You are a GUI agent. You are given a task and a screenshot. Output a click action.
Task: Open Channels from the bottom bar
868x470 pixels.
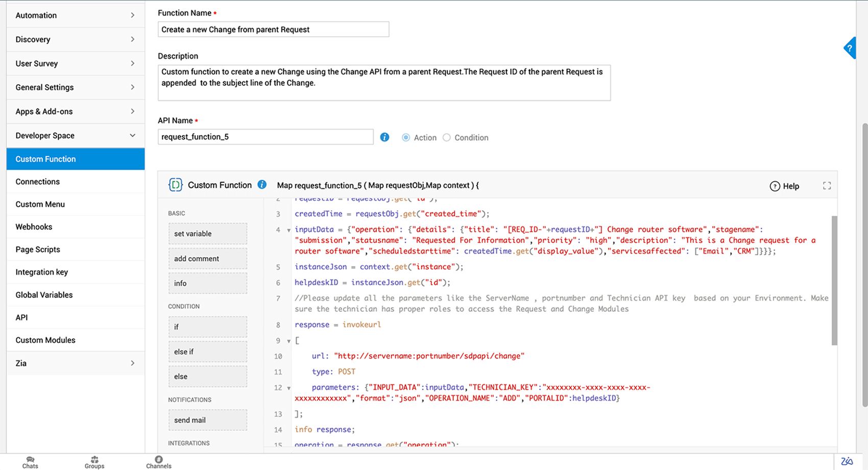[159, 462]
